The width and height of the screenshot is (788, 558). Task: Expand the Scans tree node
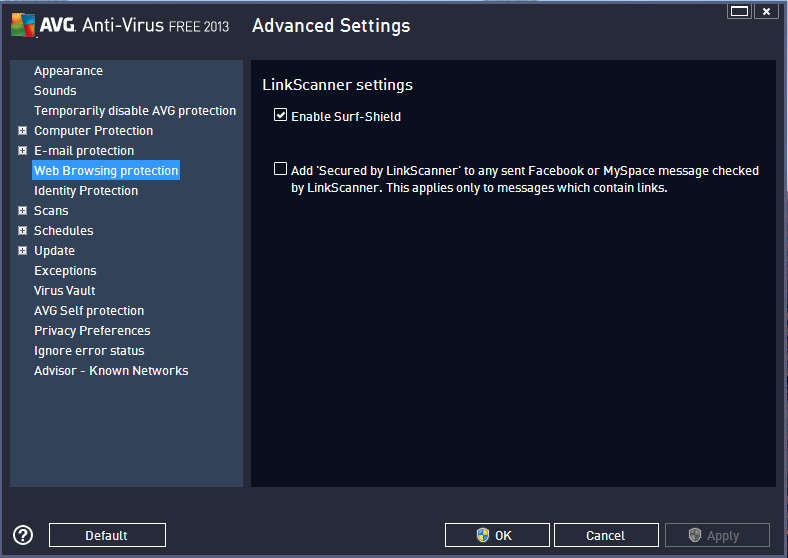pos(22,211)
